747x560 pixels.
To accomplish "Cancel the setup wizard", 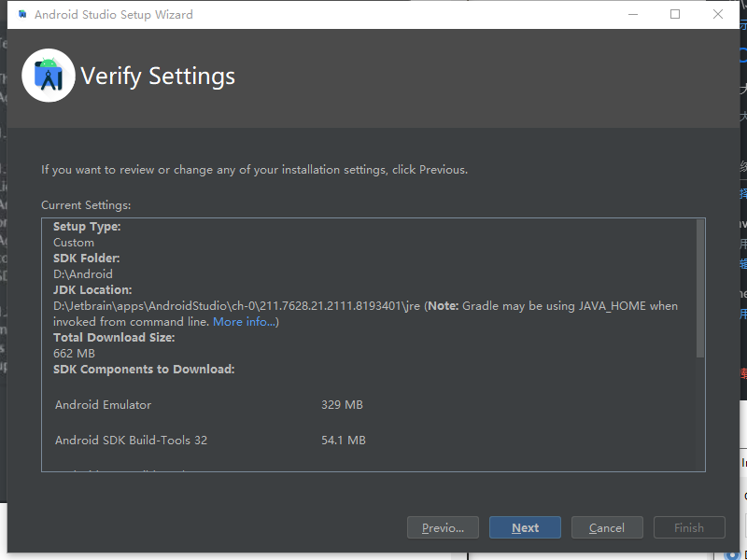I will [607, 527].
